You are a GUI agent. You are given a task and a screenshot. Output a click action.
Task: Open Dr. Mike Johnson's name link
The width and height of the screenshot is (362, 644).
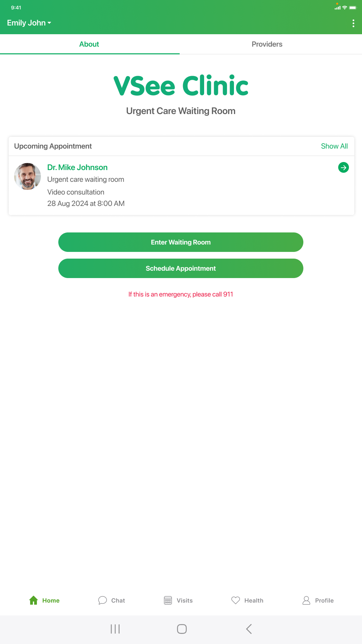[77, 167]
